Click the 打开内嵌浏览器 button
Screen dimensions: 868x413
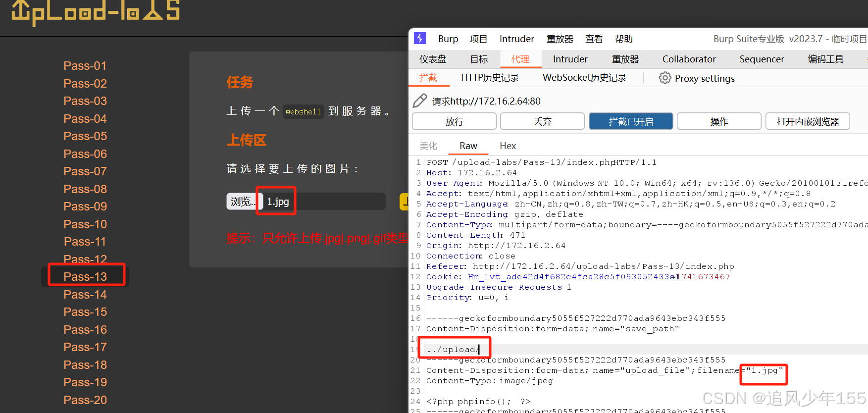[x=808, y=121]
